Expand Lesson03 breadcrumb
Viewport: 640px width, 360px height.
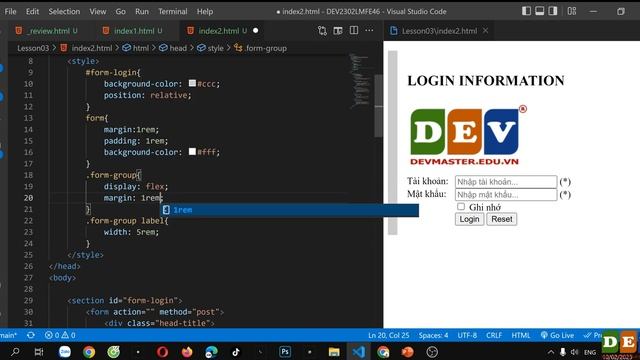[33, 48]
